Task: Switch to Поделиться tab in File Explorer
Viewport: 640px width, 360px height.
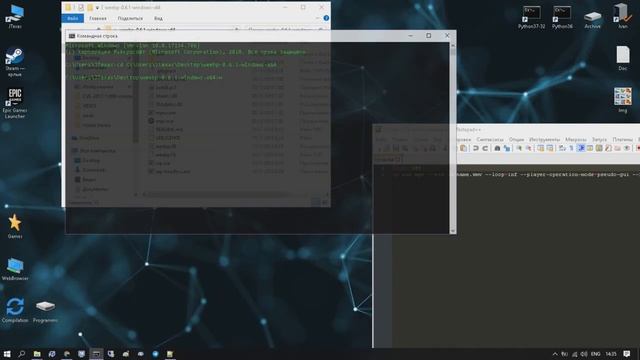Action: tap(130, 18)
